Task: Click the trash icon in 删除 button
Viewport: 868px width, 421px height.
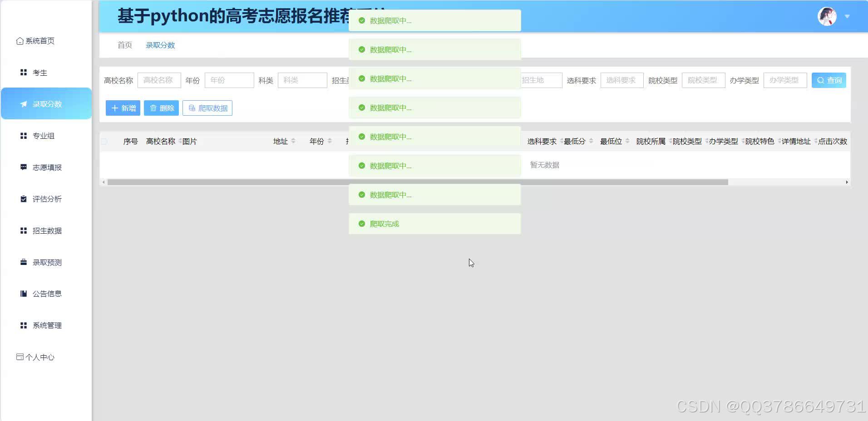Action: (153, 108)
